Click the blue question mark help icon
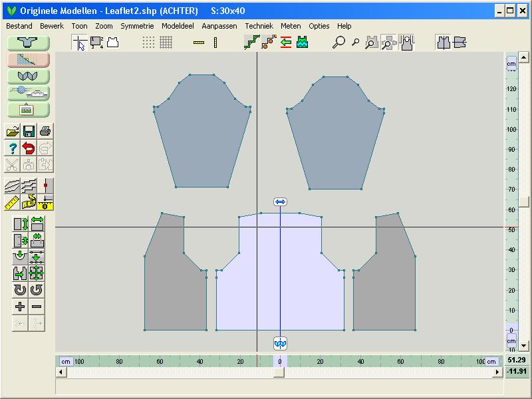The height and width of the screenshot is (399, 532). coord(13,148)
